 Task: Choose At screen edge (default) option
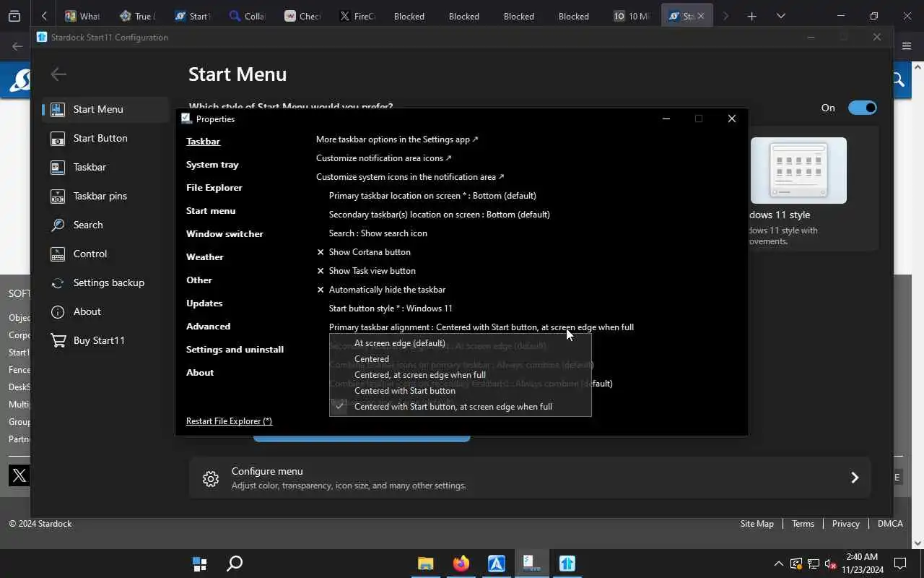click(461, 343)
